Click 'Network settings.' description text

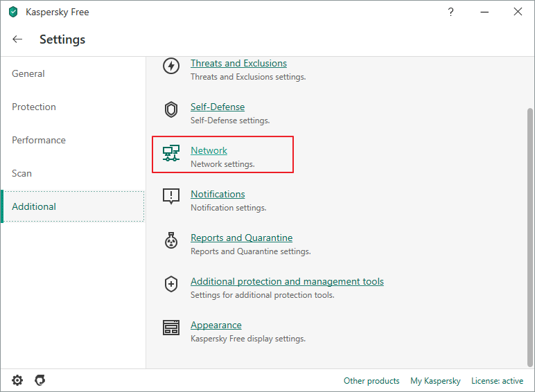(223, 164)
